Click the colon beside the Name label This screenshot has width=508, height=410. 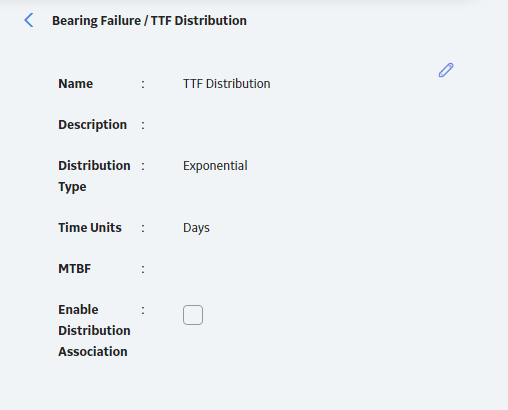[x=143, y=84]
